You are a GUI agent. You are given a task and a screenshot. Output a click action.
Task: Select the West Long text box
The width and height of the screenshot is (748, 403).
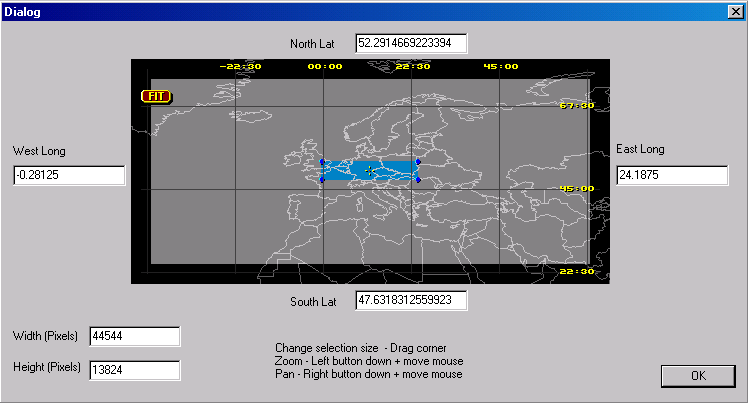69,176
